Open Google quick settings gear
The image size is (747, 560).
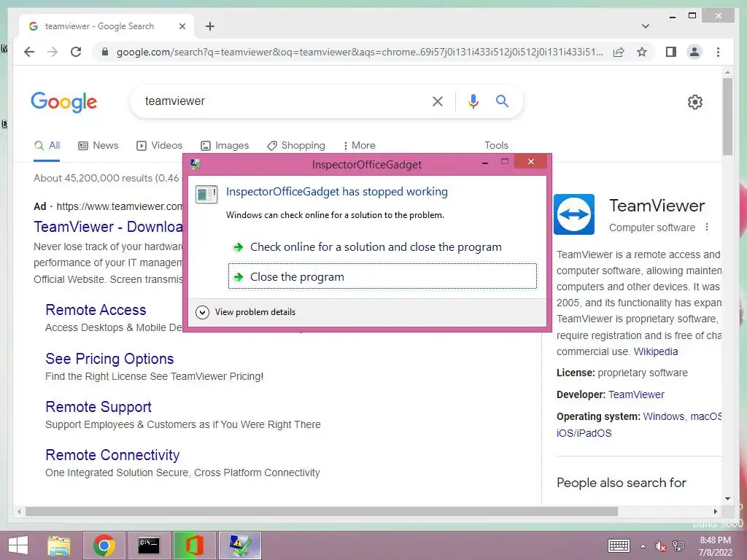click(x=695, y=101)
